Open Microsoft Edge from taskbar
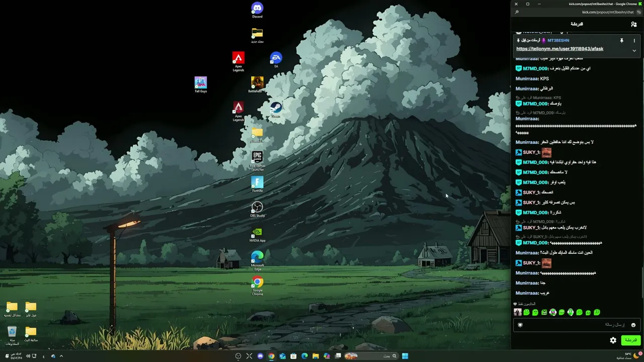 (304, 356)
